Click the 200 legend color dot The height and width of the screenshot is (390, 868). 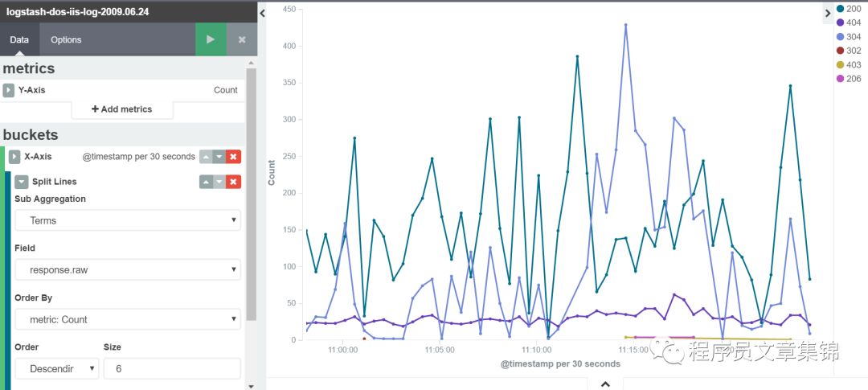pyautogui.click(x=841, y=9)
